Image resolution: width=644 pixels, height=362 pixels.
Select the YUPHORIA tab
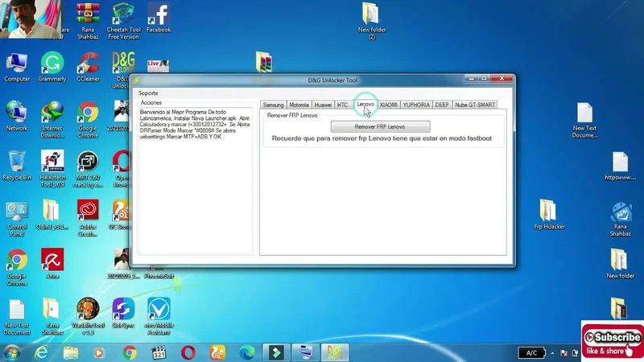(416, 105)
